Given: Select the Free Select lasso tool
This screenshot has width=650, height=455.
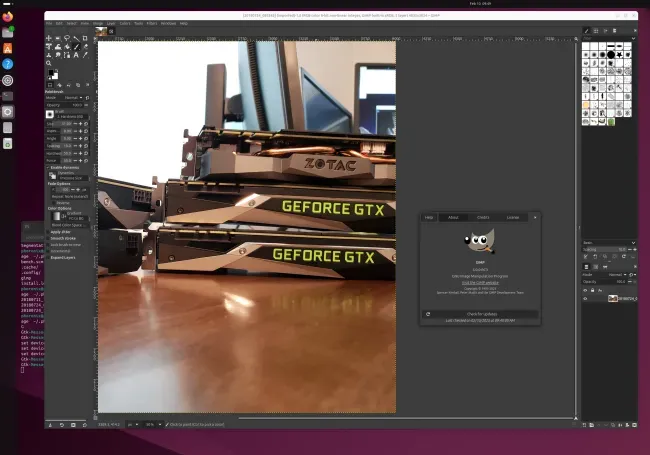Looking at the screenshot, I should click(67, 38).
